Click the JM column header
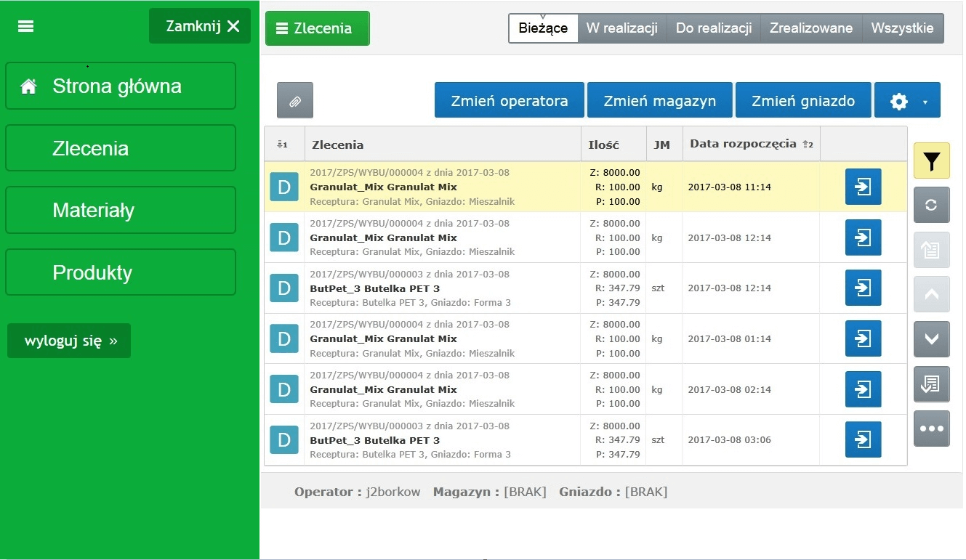The width and height of the screenshot is (966, 560). pyautogui.click(x=664, y=145)
